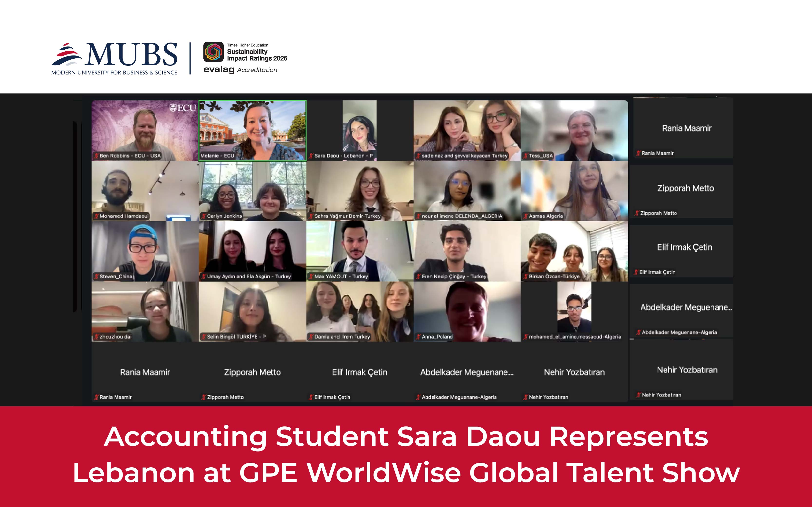Click muted mic icon beside Damla and İrem Turkey
Image resolution: width=812 pixels, height=507 pixels.
tap(311, 337)
